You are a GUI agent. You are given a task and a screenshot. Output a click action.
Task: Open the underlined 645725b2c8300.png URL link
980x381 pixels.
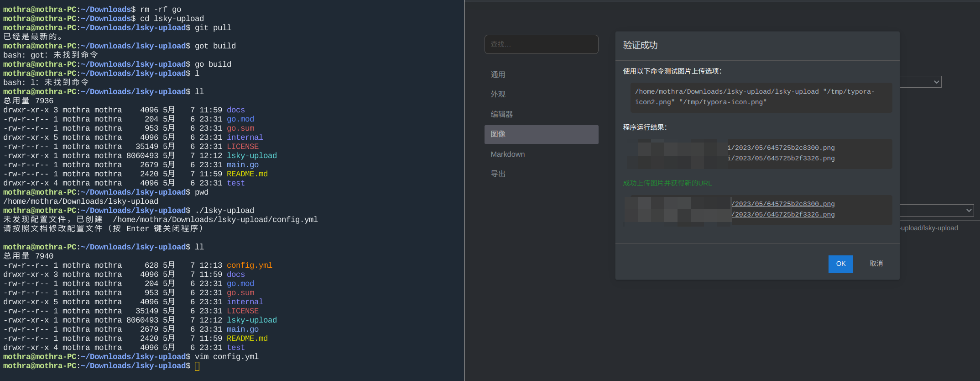point(783,204)
